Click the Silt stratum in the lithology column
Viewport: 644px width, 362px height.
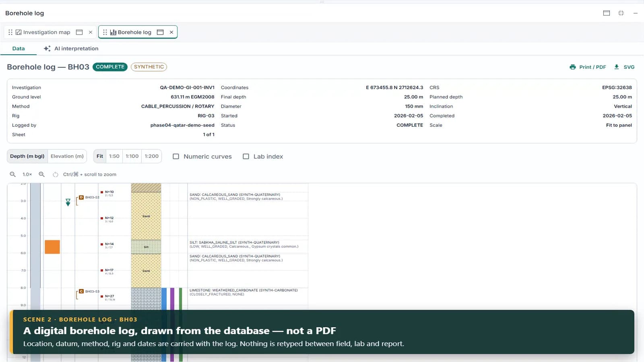[x=146, y=247]
